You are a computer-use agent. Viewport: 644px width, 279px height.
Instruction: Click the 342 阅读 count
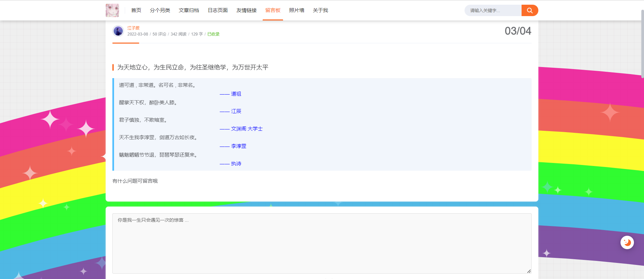[178, 34]
